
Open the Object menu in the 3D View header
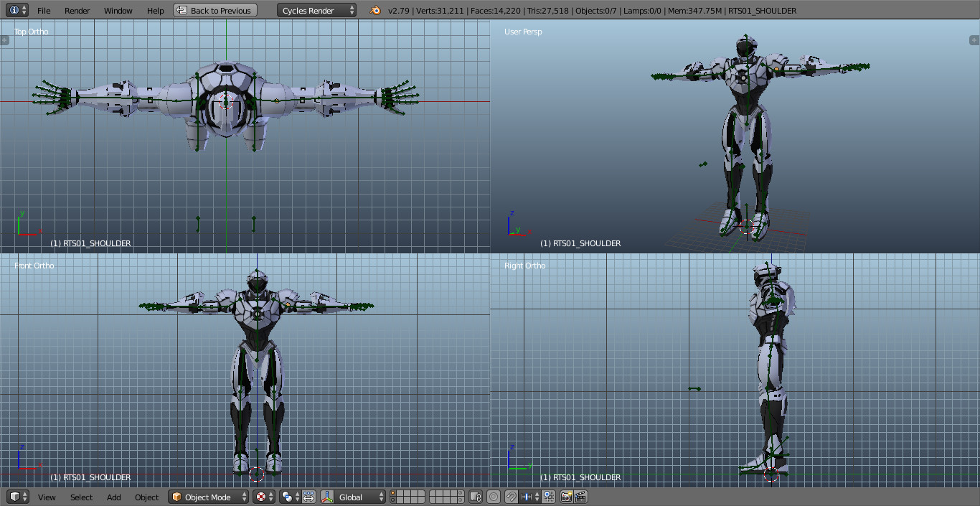point(146,497)
